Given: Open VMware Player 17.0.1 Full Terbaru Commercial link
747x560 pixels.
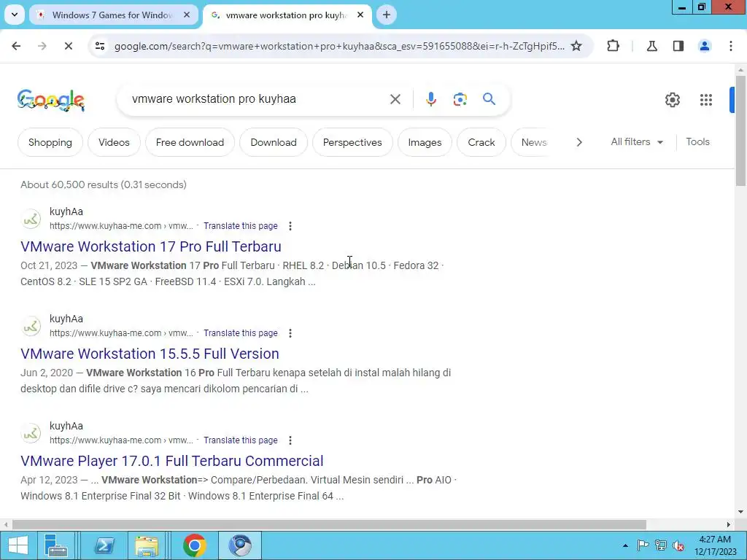Looking at the screenshot, I should click(x=172, y=461).
